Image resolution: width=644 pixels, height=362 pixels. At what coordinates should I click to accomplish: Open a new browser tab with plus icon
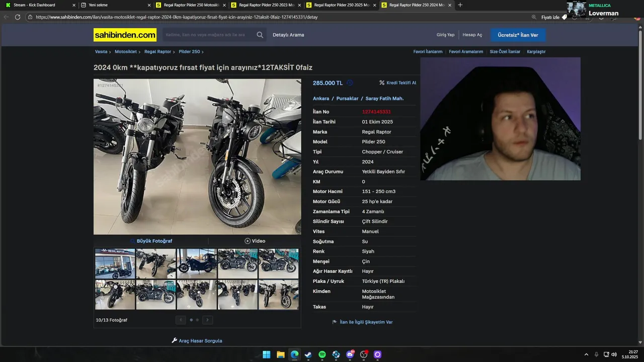click(460, 5)
